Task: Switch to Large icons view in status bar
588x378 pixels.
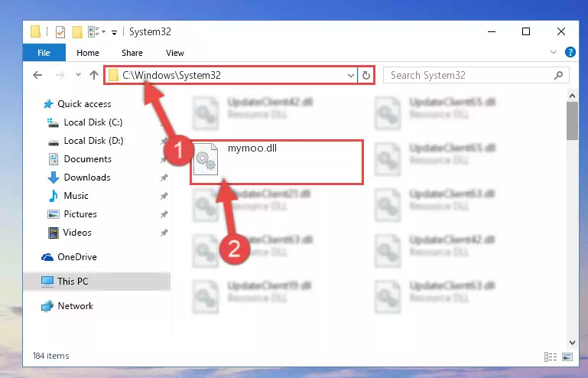Action: coord(567,357)
